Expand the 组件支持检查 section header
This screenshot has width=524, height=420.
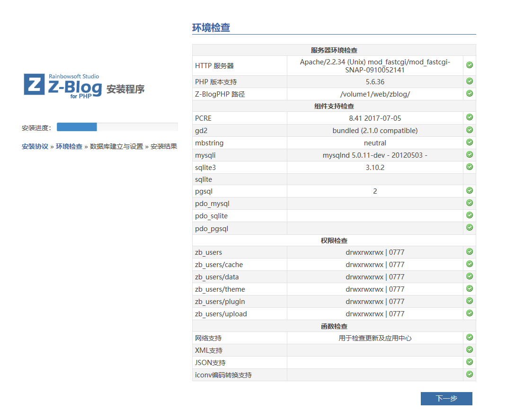point(334,106)
